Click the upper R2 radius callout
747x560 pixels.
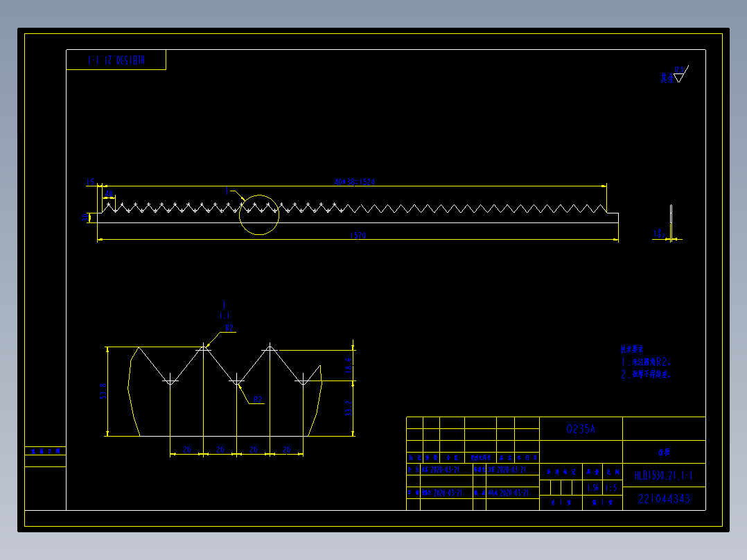(229, 328)
